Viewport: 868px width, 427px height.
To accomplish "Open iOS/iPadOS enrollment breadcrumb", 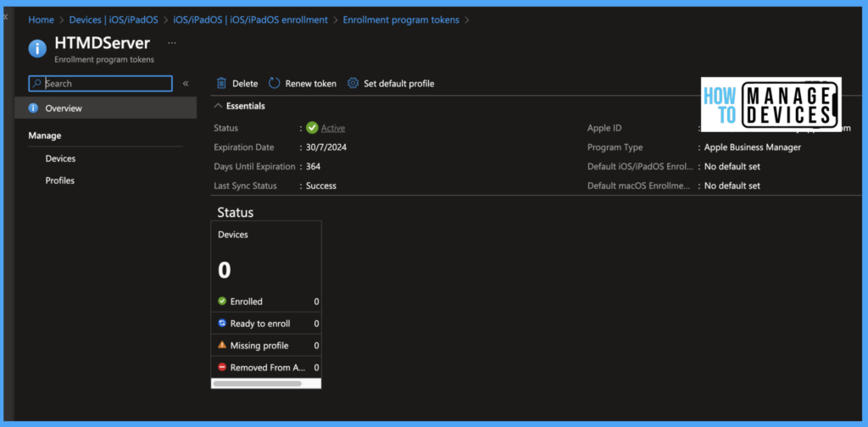I will 250,20.
